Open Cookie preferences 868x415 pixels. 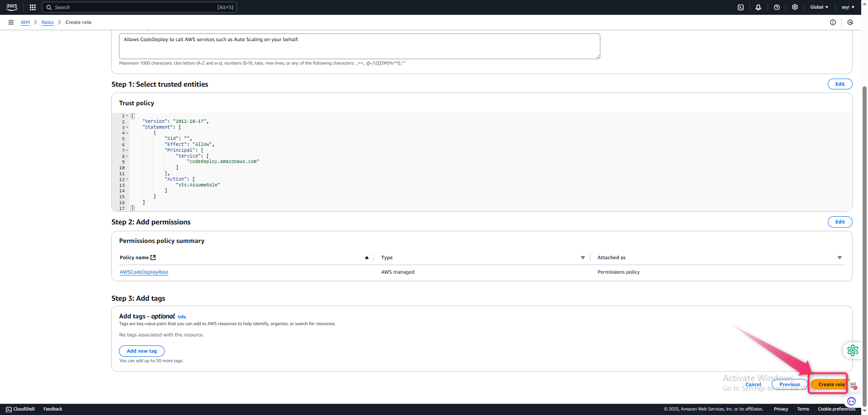[x=836, y=409]
